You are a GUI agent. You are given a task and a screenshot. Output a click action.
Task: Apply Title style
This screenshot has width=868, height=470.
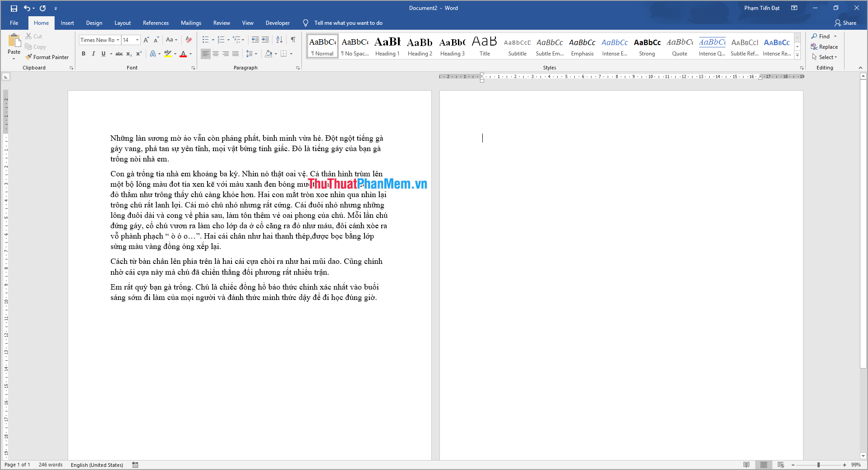point(485,46)
